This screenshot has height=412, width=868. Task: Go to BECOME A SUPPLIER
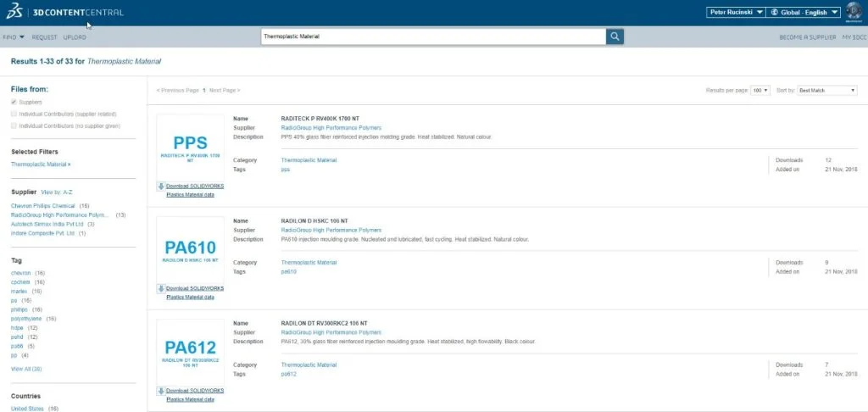[808, 37]
